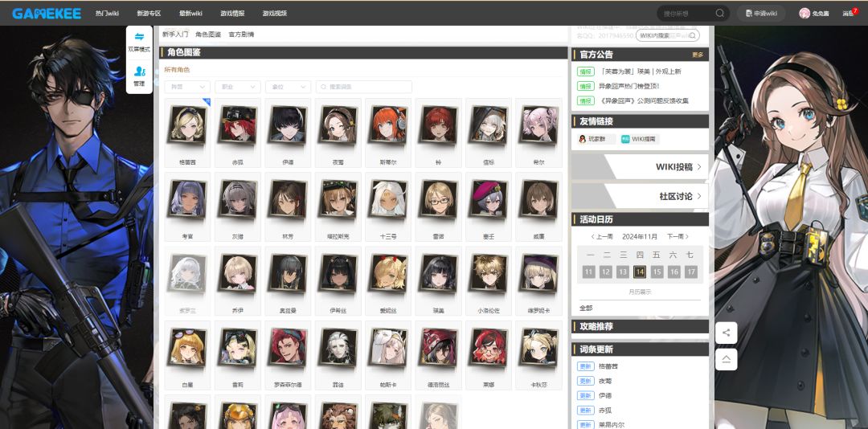
Task: Open the WIKI指南 link icon
Action: [x=641, y=139]
